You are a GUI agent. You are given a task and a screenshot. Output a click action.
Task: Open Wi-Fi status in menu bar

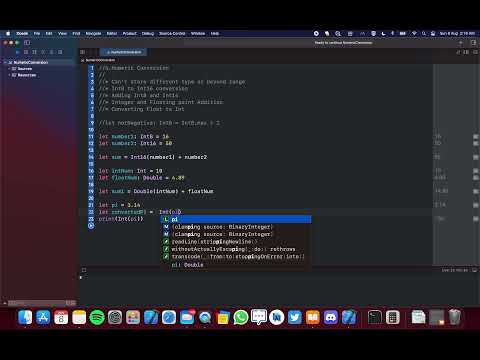tap(414, 33)
